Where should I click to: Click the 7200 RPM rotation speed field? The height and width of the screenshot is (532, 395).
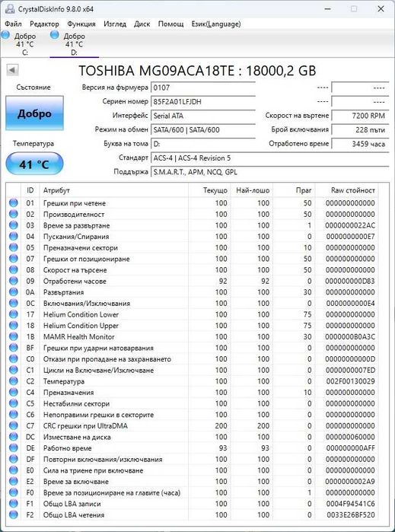click(360, 116)
